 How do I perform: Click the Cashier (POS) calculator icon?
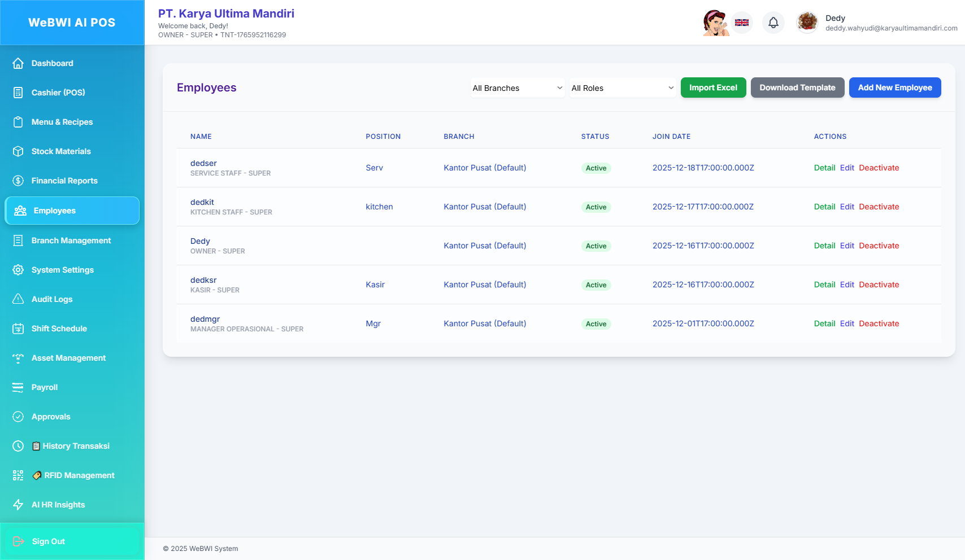[x=18, y=93]
